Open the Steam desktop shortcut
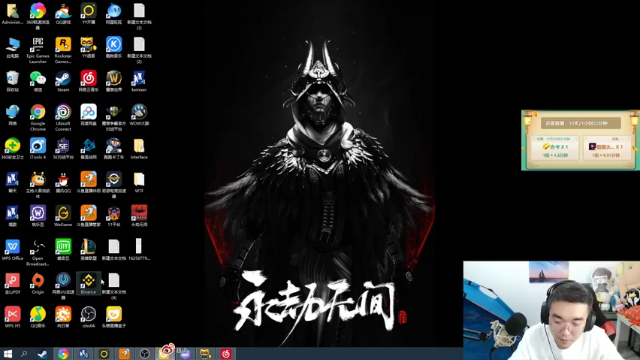 coord(63,81)
